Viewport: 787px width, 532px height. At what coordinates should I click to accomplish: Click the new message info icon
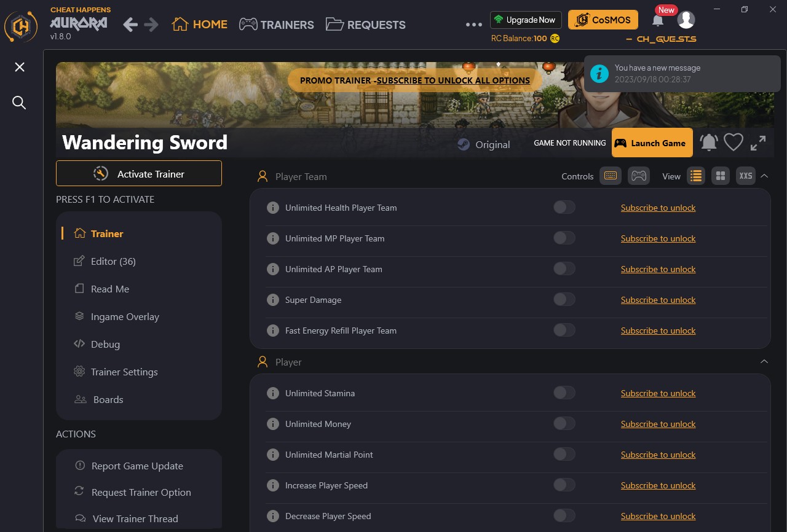599,74
